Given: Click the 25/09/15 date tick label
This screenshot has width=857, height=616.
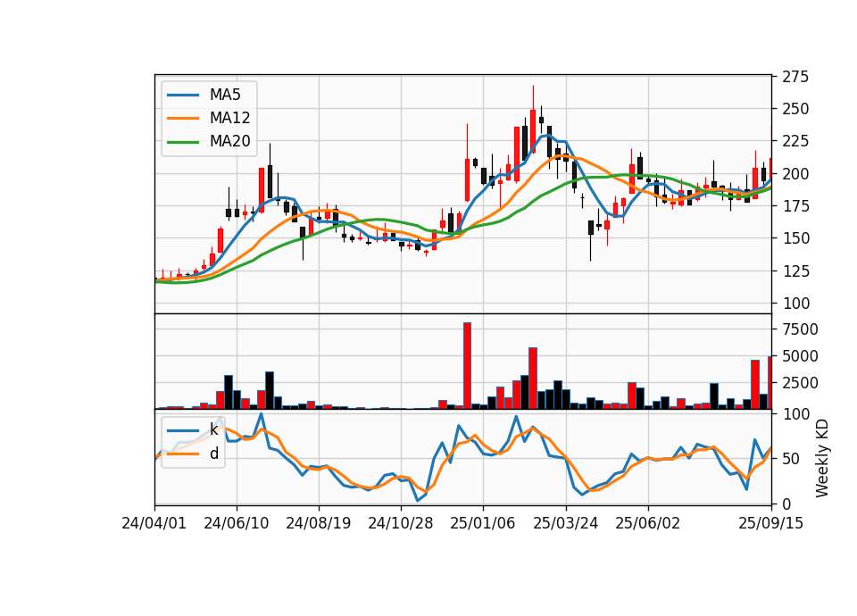Looking at the screenshot, I should (x=771, y=523).
